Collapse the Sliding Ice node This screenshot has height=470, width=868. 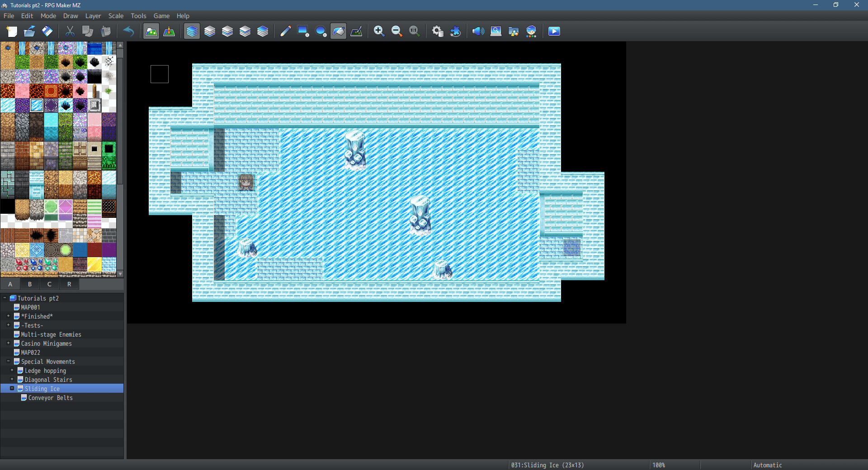point(12,388)
